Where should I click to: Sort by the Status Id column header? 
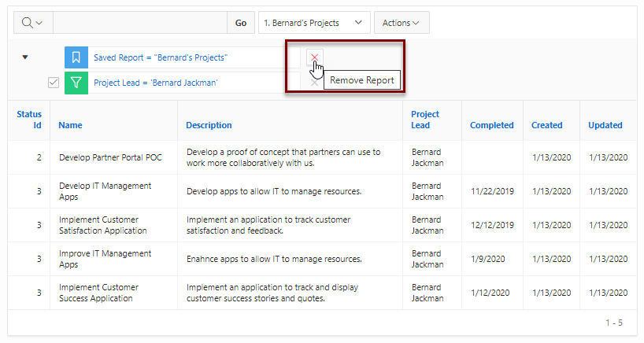29,120
